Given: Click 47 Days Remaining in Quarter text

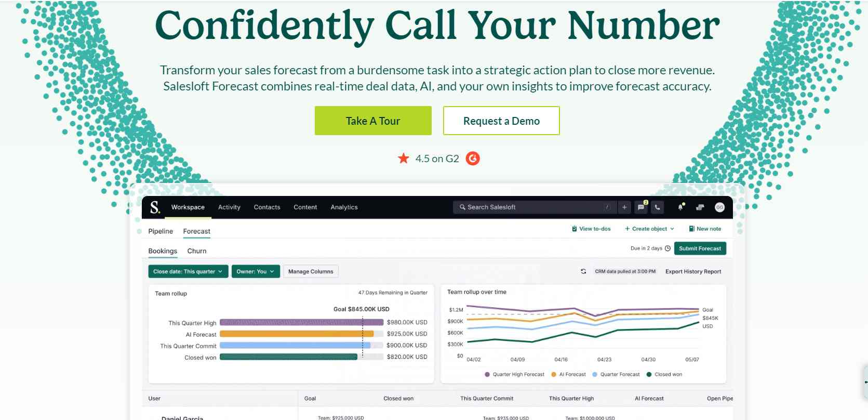Looking at the screenshot, I should [393, 293].
